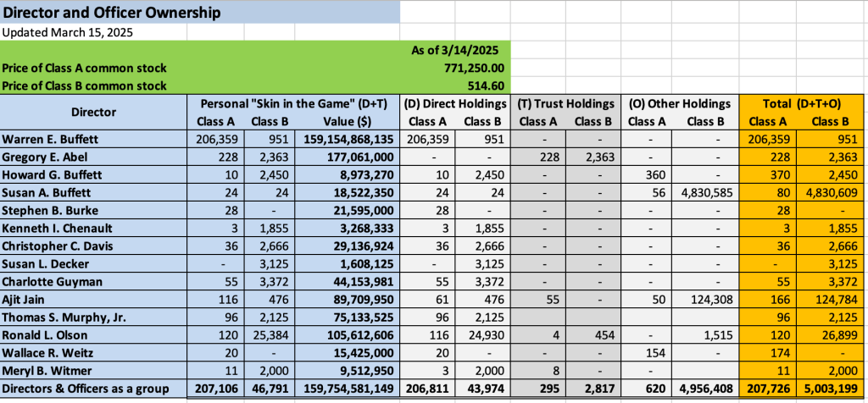Select the 1,515 Other Holdings Class B cell
868x403 pixels.
(704, 335)
